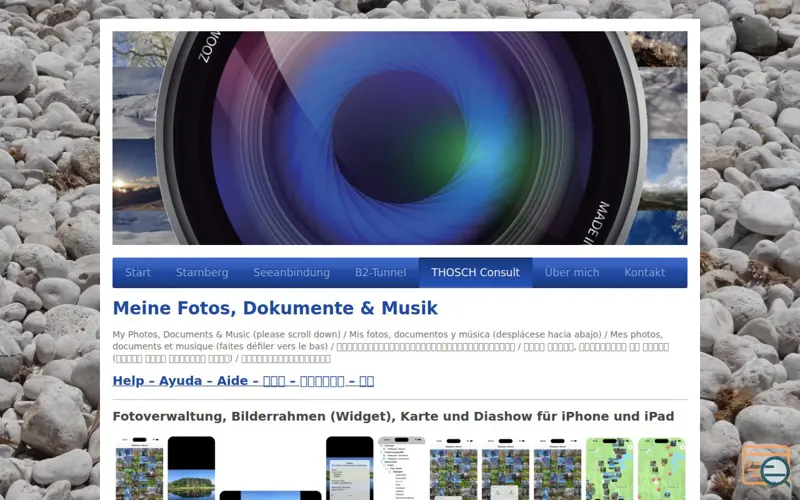Open the map screenshot with red pins
The width and height of the screenshot is (800, 500).
tap(662, 468)
